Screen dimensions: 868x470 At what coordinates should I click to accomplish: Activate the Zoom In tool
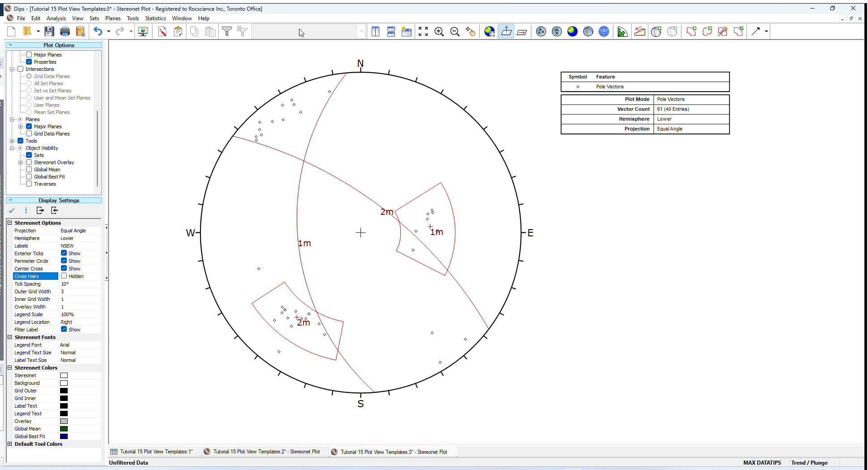[x=439, y=31]
